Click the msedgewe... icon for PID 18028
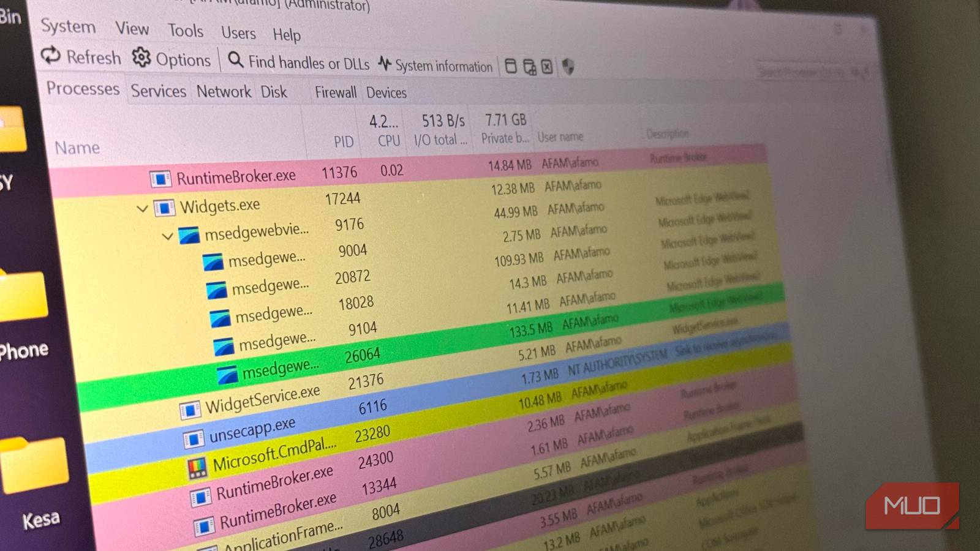 (x=220, y=318)
